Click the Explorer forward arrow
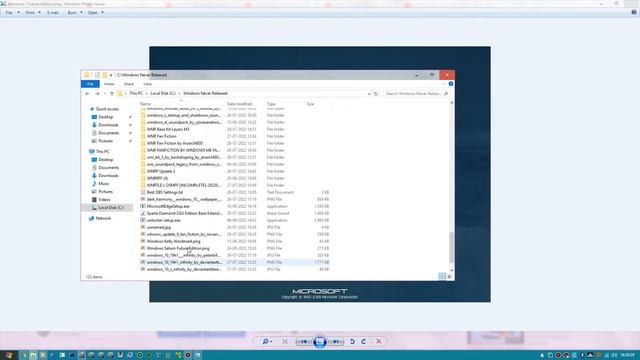Viewport: 640px width, 360px height. pyautogui.click(x=97, y=93)
